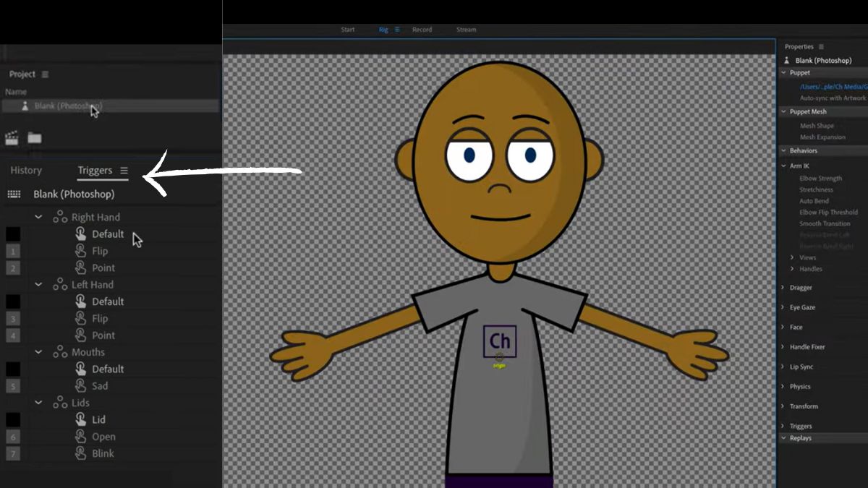Open the History panel tab

(26, 171)
